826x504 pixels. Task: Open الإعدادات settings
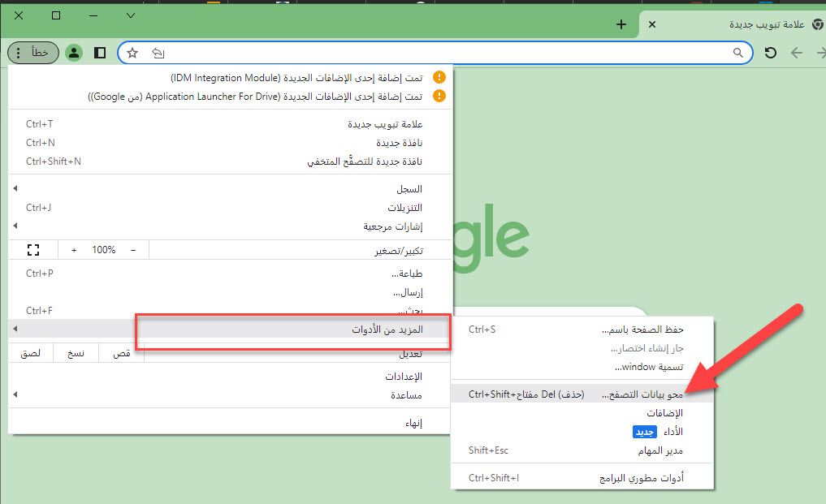[x=230, y=377]
